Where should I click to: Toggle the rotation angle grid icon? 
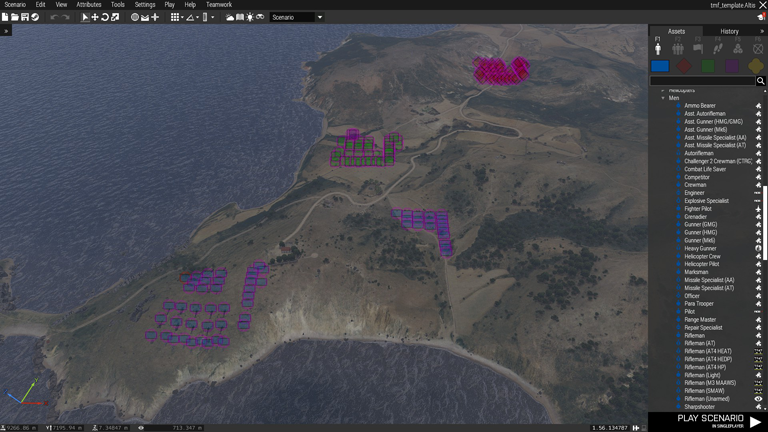point(190,17)
